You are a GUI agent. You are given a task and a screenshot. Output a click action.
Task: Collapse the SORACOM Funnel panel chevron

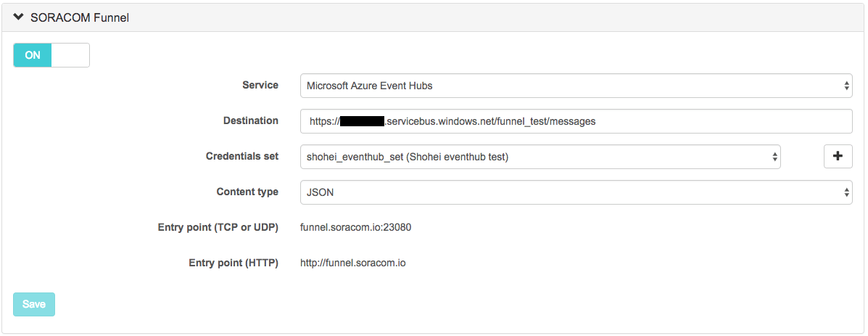(x=19, y=17)
